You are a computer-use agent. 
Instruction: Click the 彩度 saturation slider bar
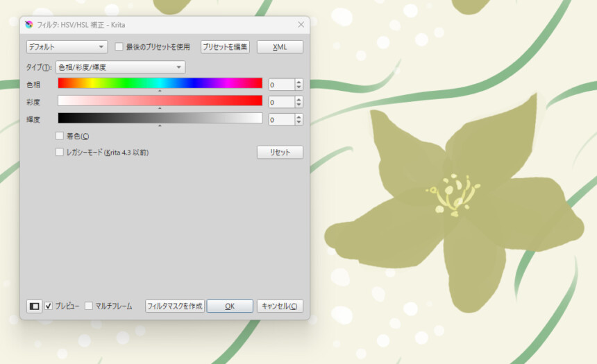pos(160,101)
